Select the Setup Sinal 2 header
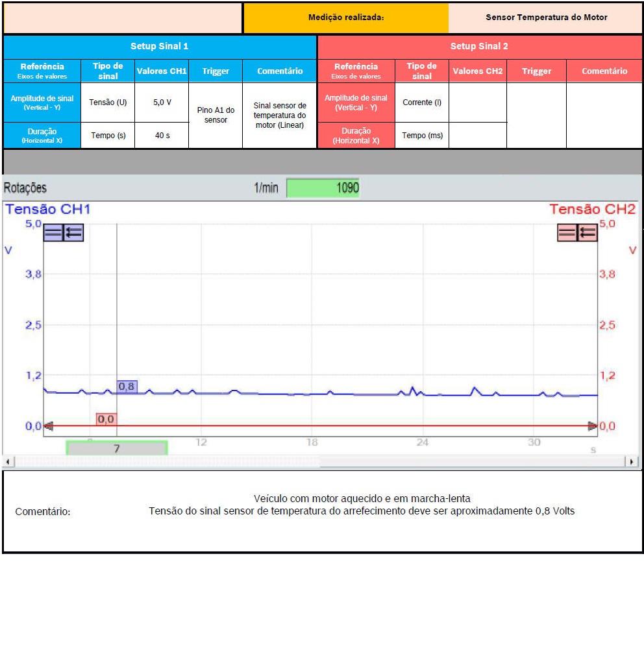 point(479,47)
